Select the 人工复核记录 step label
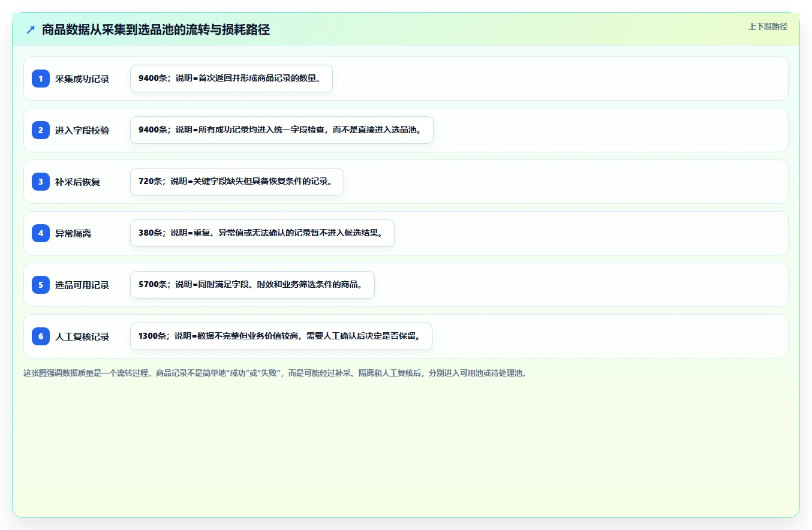This screenshot has width=812, height=530. [x=82, y=336]
